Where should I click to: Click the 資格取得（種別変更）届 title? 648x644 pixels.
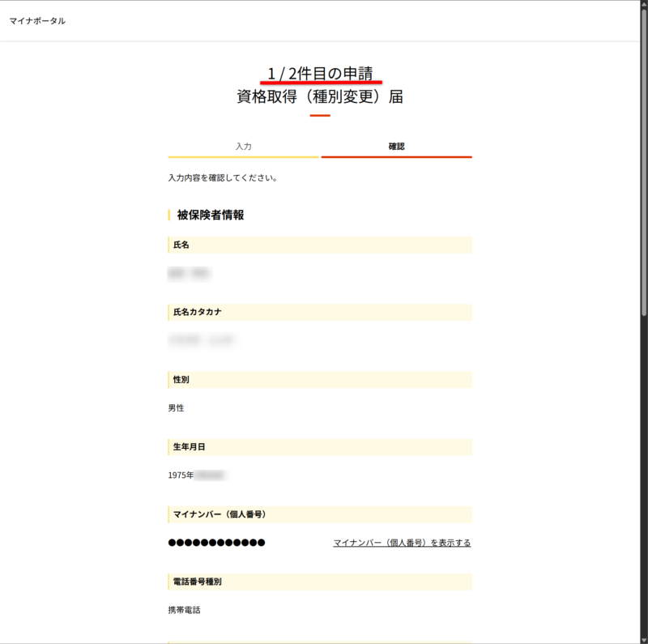point(320,97)
